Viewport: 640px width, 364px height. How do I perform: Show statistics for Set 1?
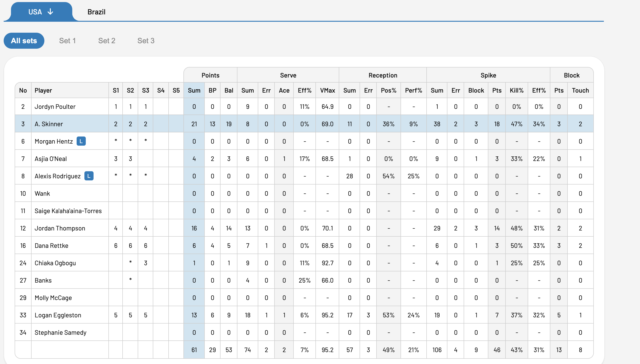tap(67, 41)
